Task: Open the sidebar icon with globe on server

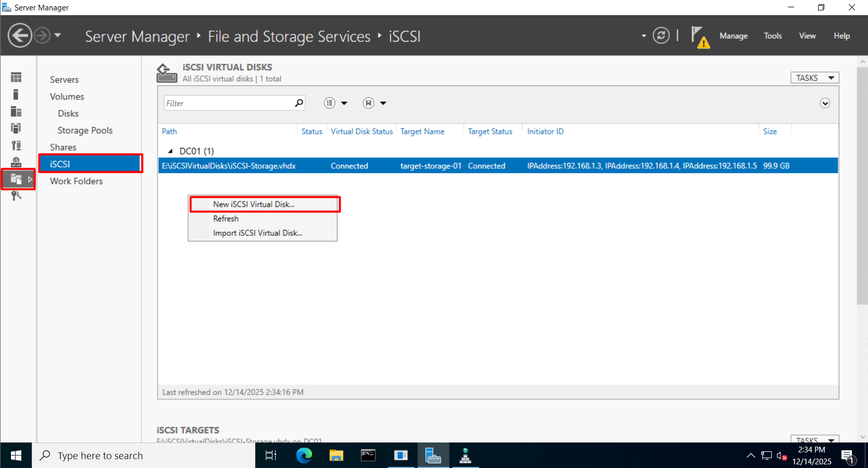Action: click(x=16, y=162)
